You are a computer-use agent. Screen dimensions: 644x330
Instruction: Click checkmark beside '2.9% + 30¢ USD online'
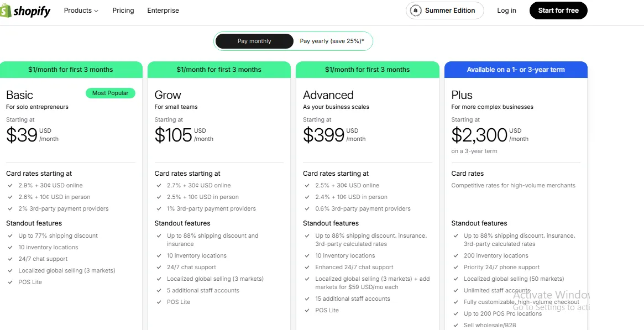tap(11, 186)
